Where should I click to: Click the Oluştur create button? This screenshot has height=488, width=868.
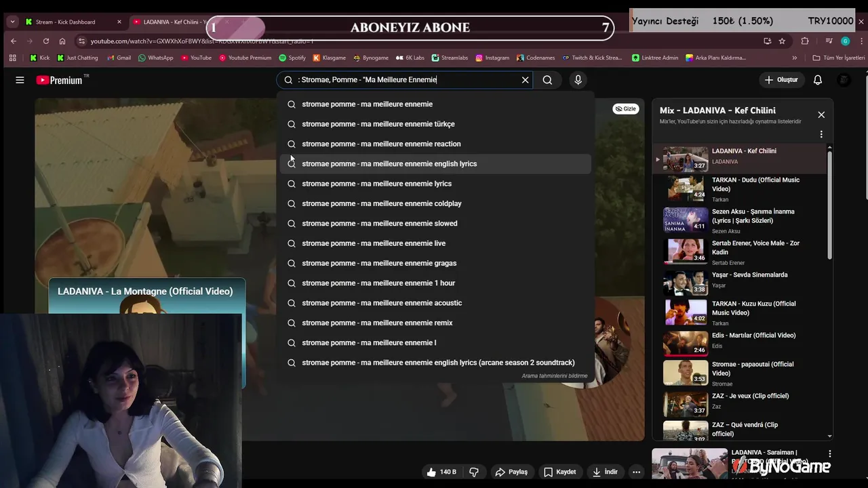pos(781,80)
